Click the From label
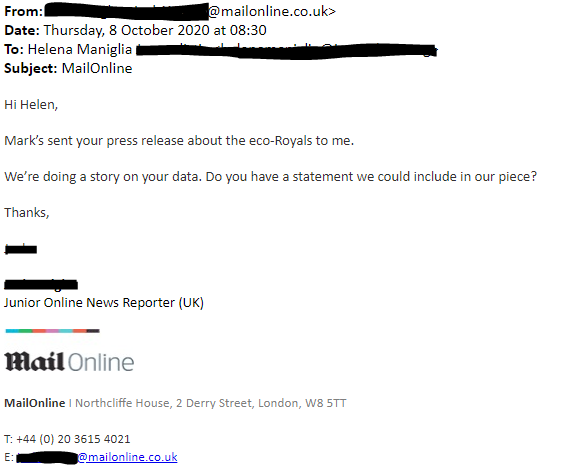 [x=23, y=11]
